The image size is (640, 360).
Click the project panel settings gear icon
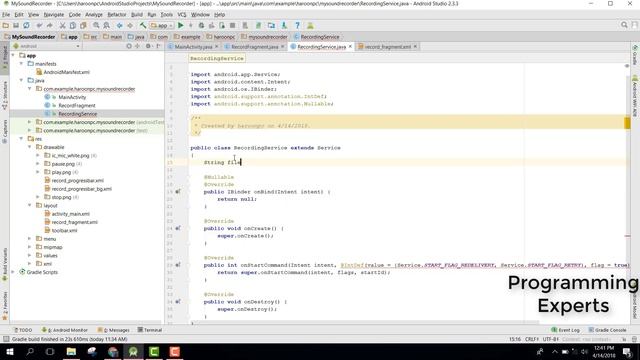[148, 46]
